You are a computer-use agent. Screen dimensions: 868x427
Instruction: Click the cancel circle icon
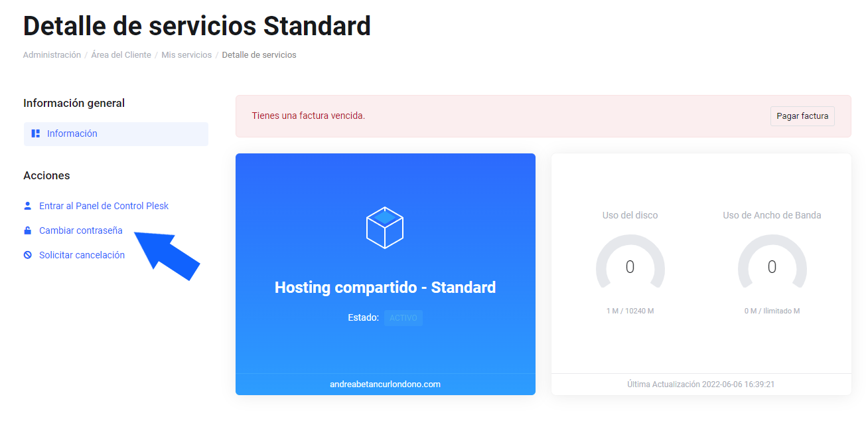coord(28,255)
